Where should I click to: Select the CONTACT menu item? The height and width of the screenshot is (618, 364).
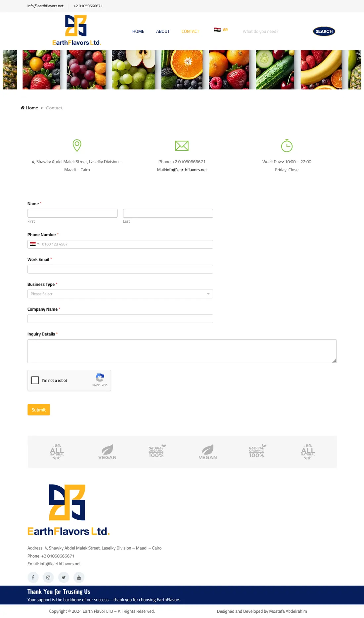click(190, 31)
